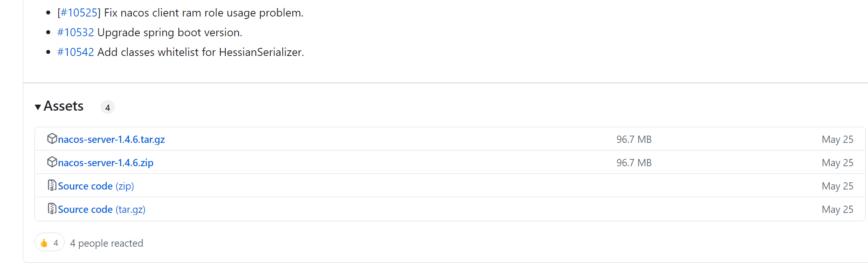Click the archive icon beside Source code (tar.gz)
Image resolution: width=868 pixels, height=266 pixels.
coord(52,208)
